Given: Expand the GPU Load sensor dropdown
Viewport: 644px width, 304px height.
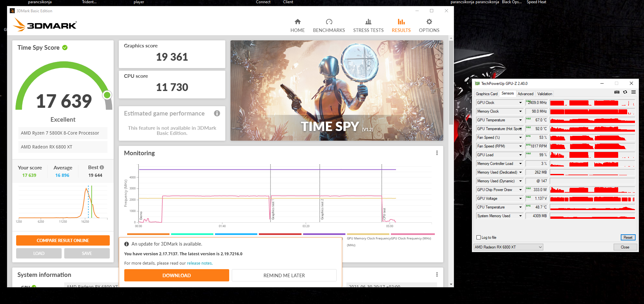Looking at the screenshot, I should pyautogui.click(x=520, y=155).
